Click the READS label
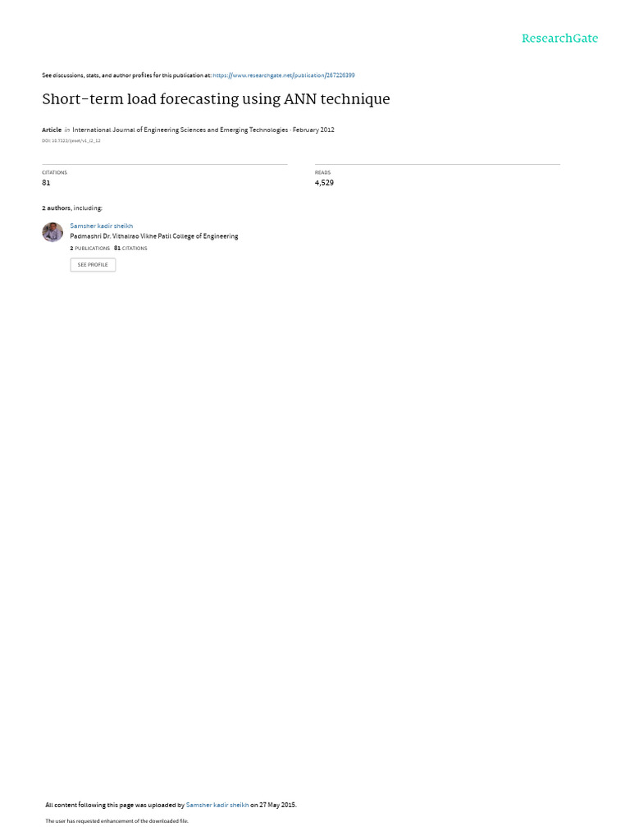 [322, 172]
